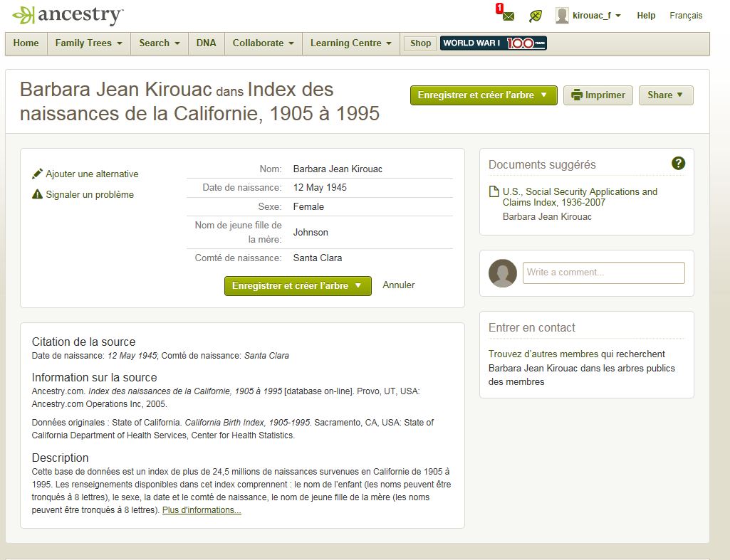Open the World War I 100 banner
730x560 pixels.
[x=493, y=43]
